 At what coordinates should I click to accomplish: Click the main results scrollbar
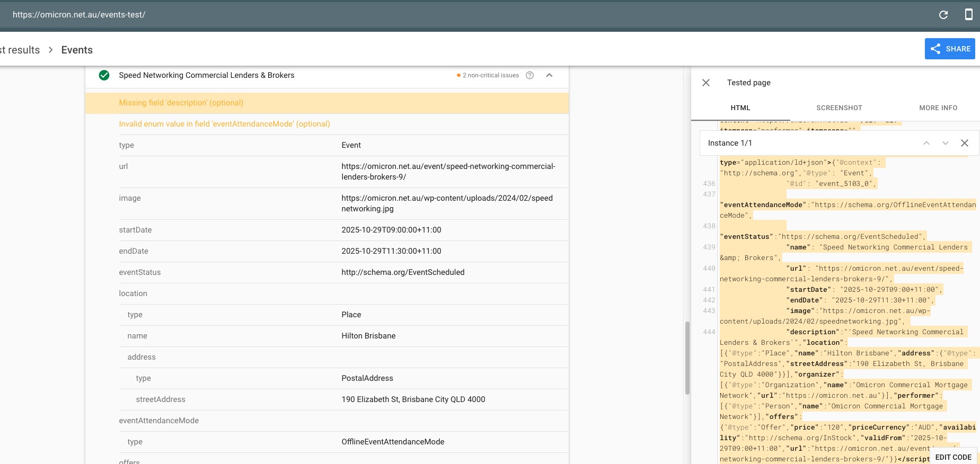click(x=687, y=358)
